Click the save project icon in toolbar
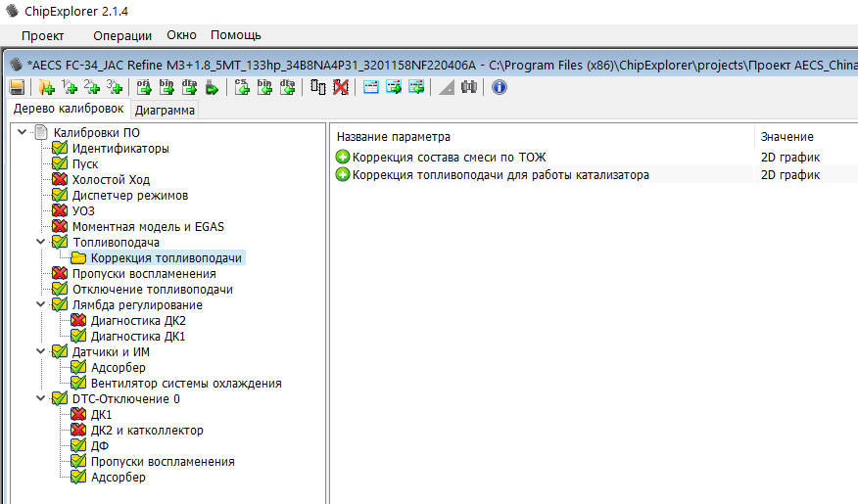The width and height of the screenshot is (858, 504). coord(17,87)
